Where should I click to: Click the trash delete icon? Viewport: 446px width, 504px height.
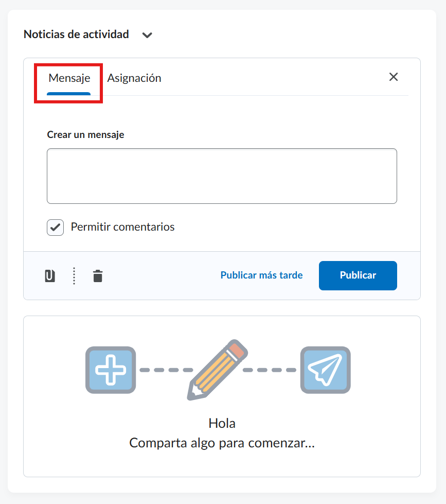tap(98, 276)
